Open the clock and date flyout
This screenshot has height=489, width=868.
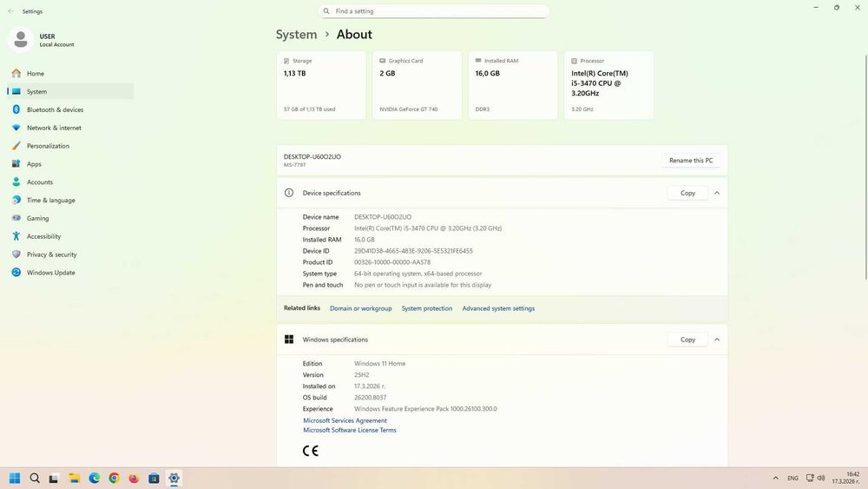(x=845, y=478)
